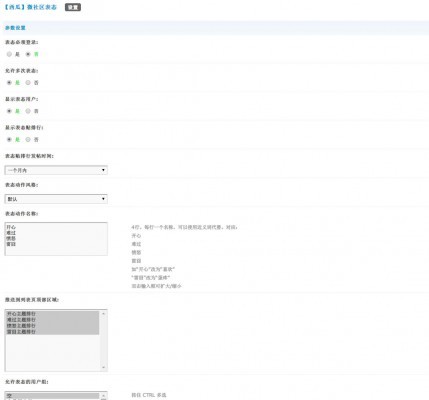Select 否 for 显示表态用户
The image size is (429, 400).
click(x=28, y=111)
